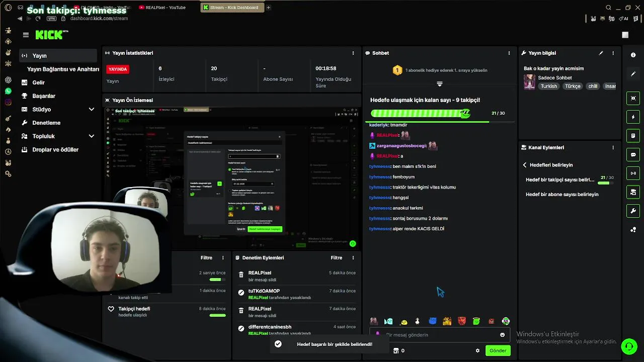Open ChatGPT in browser sidebar
The width and height of the screenshot is (644, 362).
(8, 80)
